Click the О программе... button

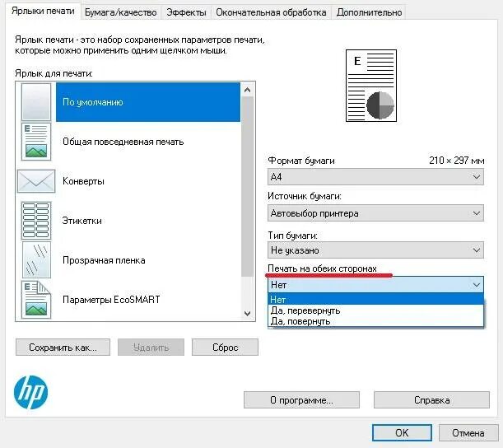(301, 400)
